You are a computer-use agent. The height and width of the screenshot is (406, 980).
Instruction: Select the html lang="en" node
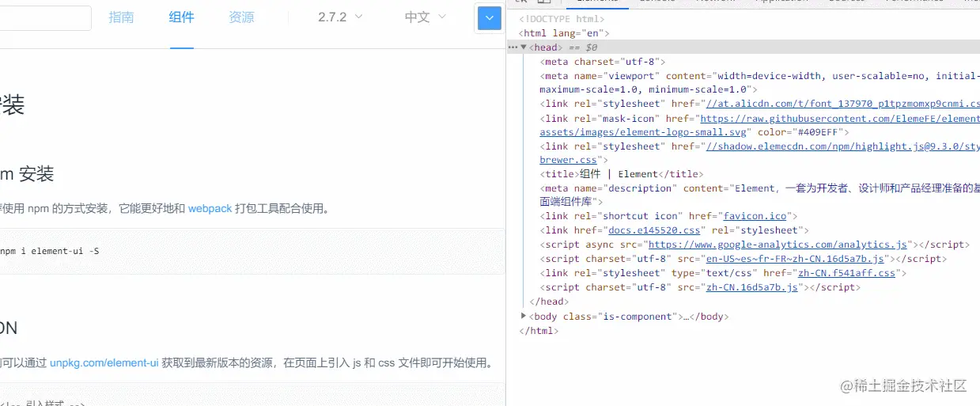point(563,33)
